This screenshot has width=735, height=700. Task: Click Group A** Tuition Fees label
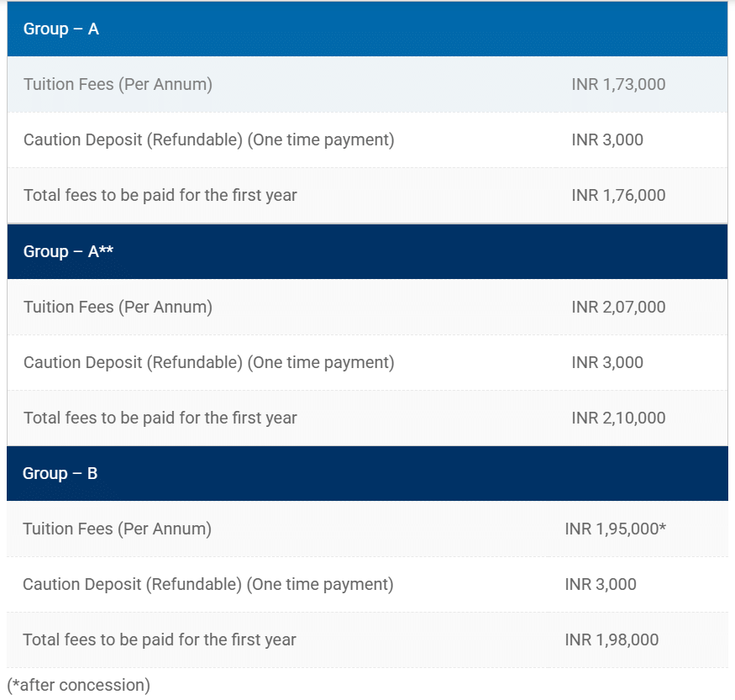coord(118,307)
